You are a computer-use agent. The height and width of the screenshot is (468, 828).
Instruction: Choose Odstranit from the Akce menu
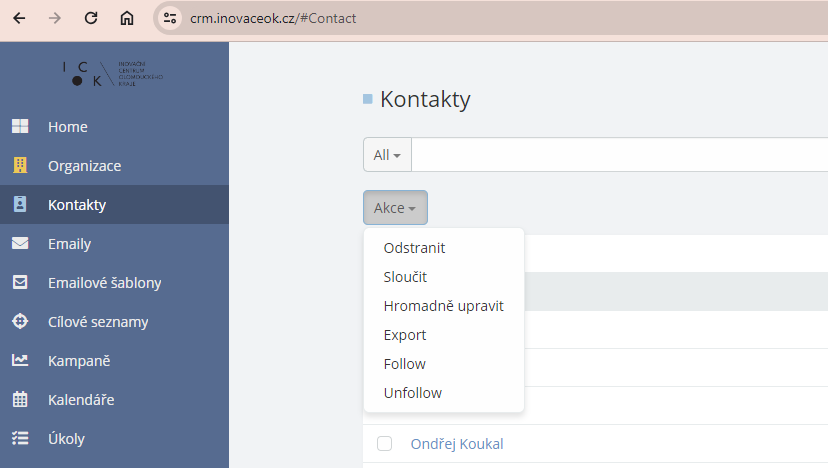414,248
